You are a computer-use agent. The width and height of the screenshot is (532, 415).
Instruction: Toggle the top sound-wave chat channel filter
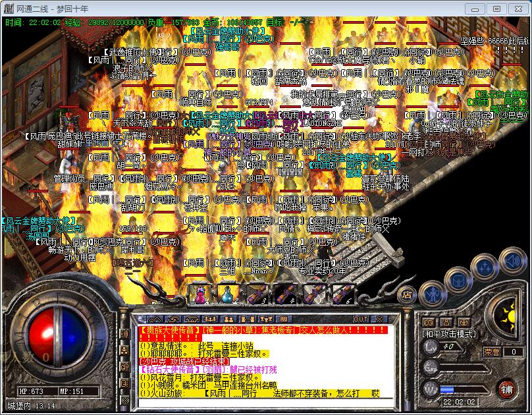point(124,333)
